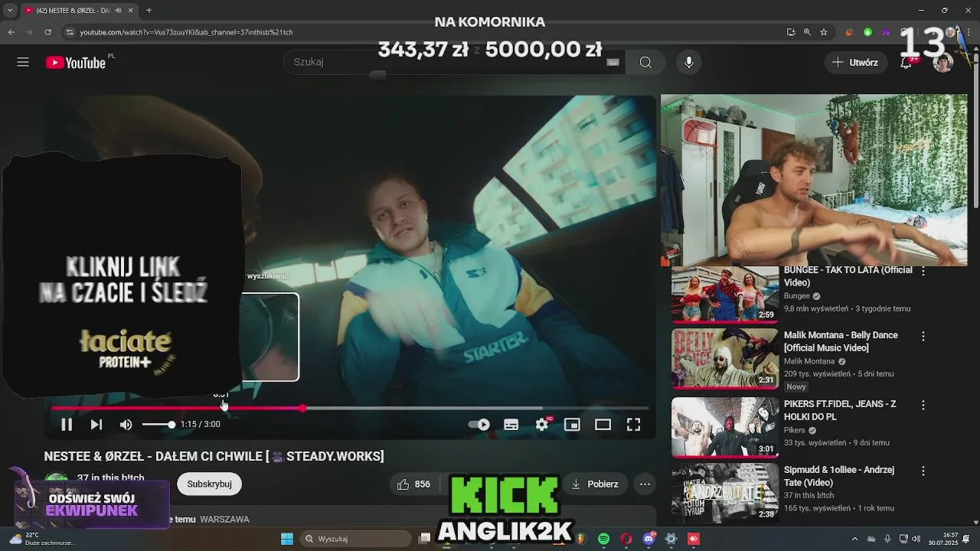Enter fullscreen mode

click(x=633, y=424)
